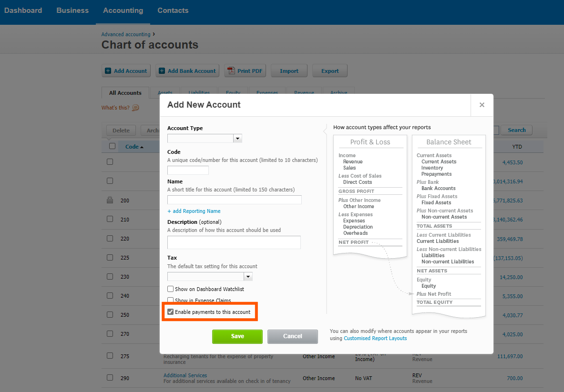Select the checkbox for account 210

(x=110, y=219)
